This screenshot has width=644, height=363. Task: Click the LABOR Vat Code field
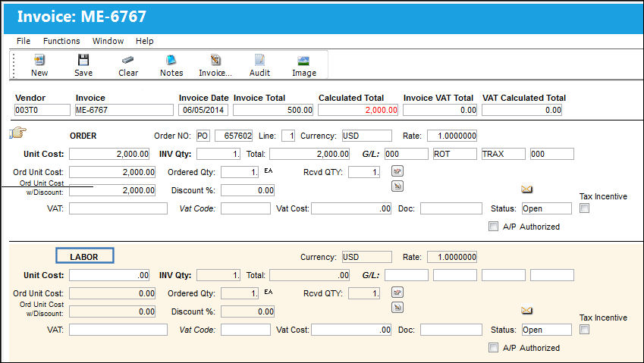click(x=246, y=330)
